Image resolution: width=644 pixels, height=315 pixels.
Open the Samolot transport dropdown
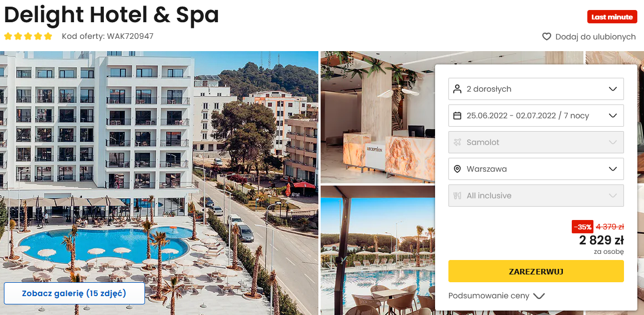(x=536, y=143)
